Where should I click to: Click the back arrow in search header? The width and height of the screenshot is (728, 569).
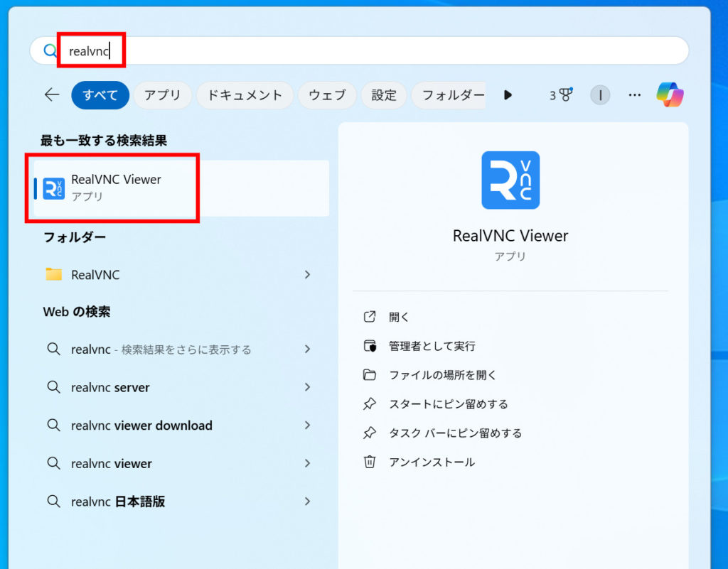[52, 94]
